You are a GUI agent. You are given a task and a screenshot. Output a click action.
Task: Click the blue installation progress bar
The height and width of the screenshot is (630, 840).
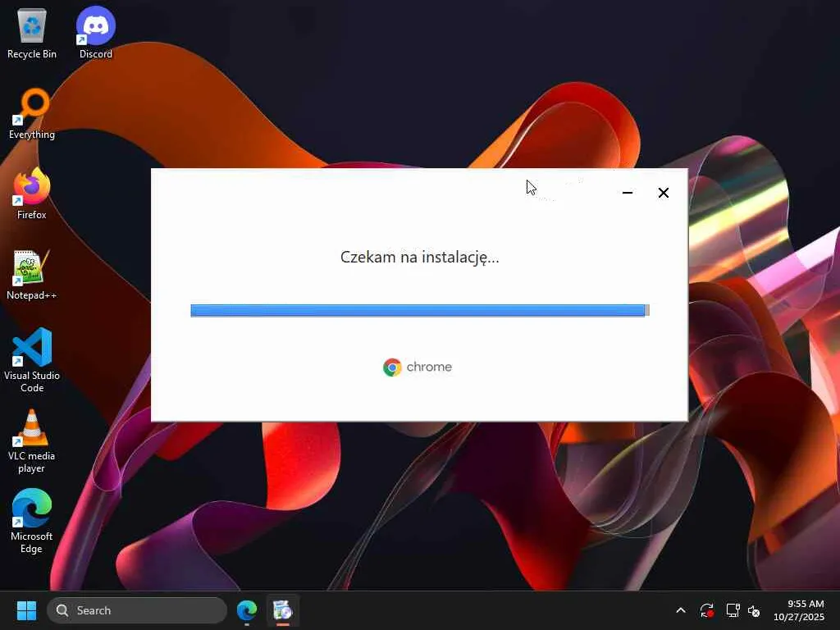pyautogui.click(x=419, y=310)
